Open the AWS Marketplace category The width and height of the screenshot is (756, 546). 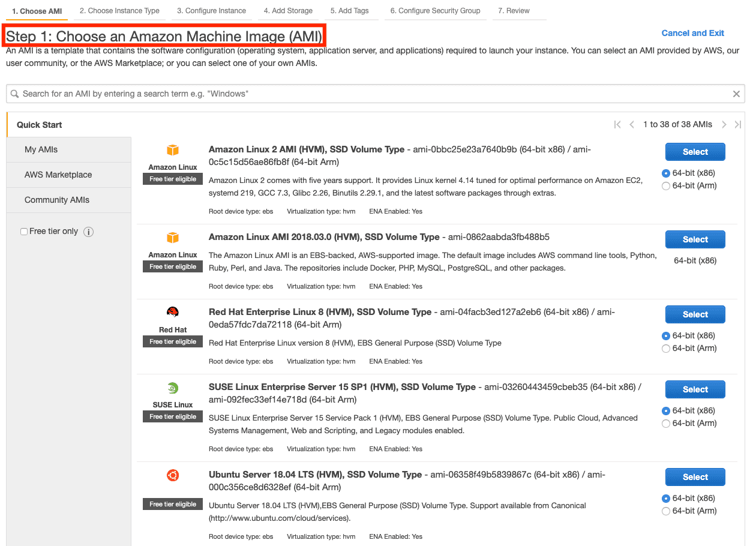pyautogui.click(x=58, y=175)
